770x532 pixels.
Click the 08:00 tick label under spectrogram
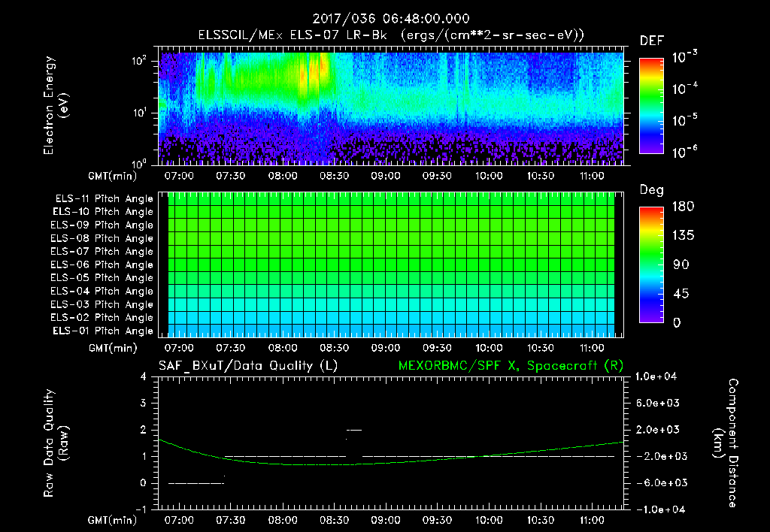[283, 176]
